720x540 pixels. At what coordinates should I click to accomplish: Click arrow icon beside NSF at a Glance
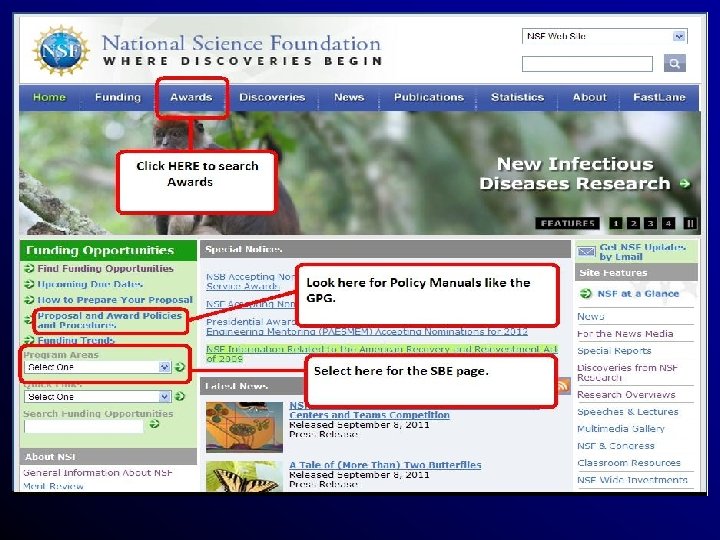[x=585, y=294]
